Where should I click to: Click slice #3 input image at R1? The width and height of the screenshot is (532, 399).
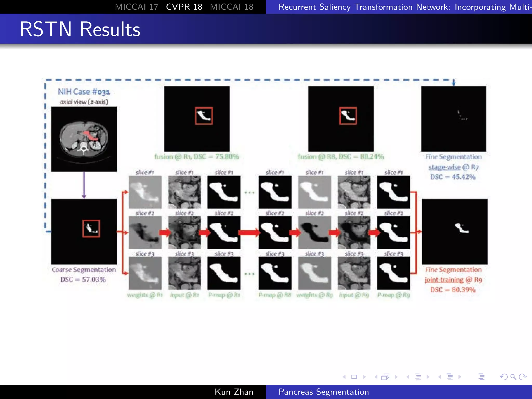[x=184, y=273]
